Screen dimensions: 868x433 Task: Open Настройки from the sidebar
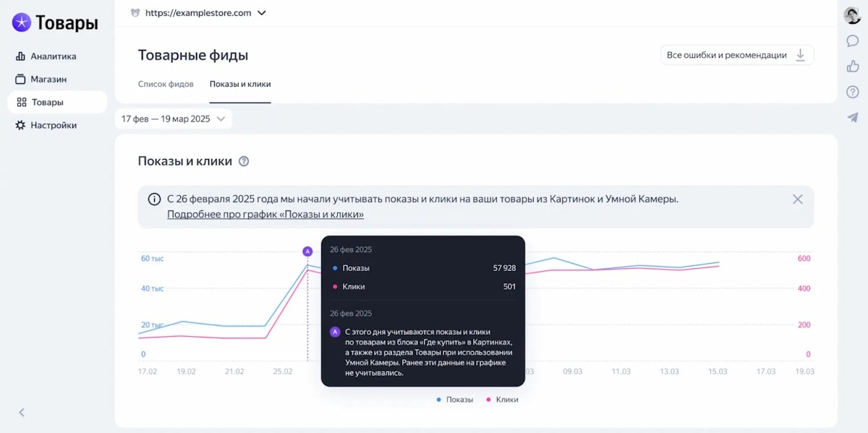click(x=53, y=126)
